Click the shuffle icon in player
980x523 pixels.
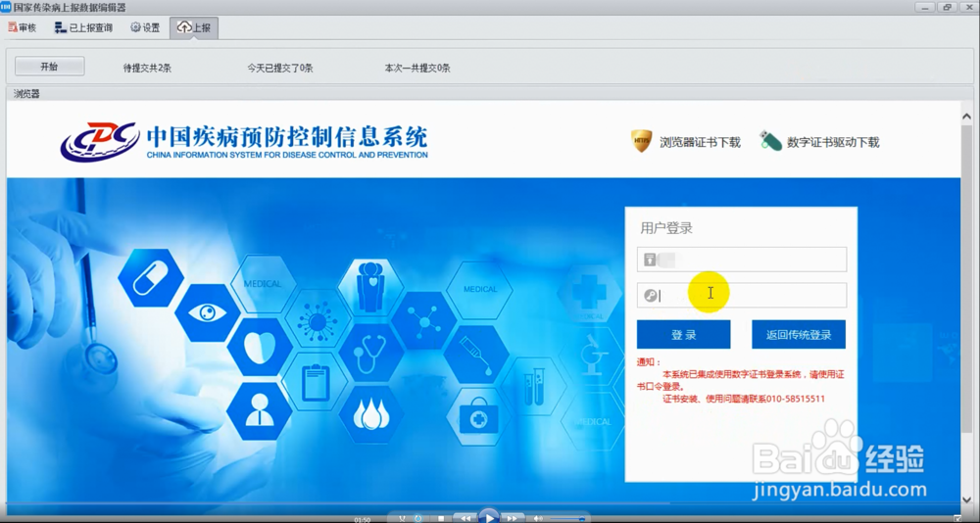[402, 519]
